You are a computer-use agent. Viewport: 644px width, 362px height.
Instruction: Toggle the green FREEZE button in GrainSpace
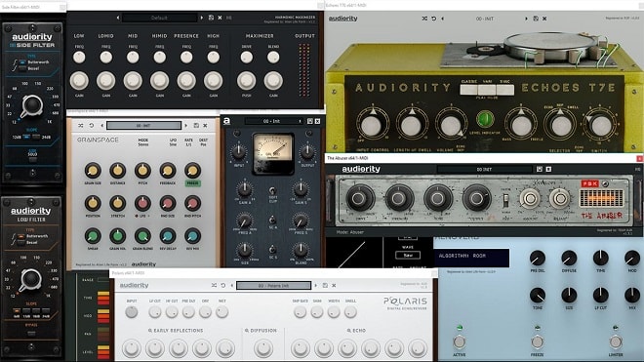point(192,183)
